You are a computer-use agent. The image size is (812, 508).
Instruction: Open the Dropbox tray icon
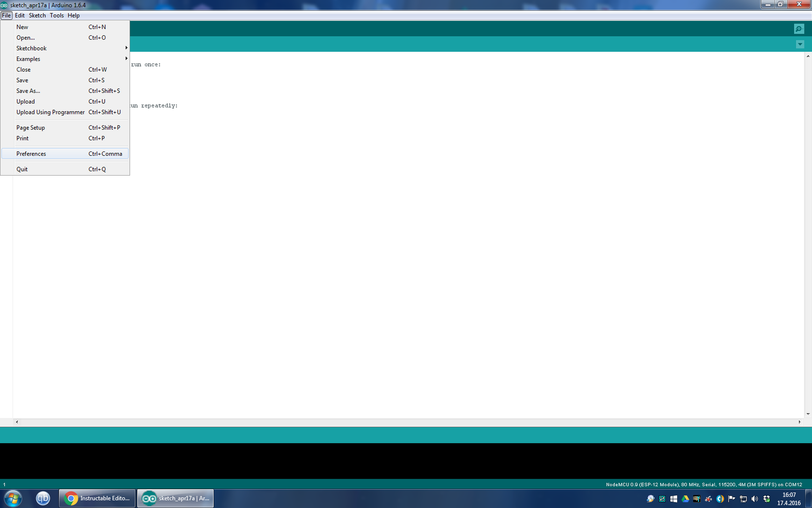(x=766, y=499)
